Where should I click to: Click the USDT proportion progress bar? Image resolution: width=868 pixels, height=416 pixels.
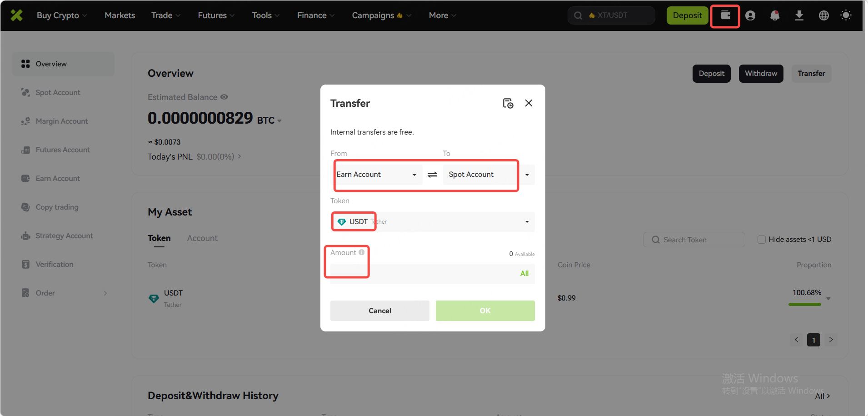(x=804, y=304)
